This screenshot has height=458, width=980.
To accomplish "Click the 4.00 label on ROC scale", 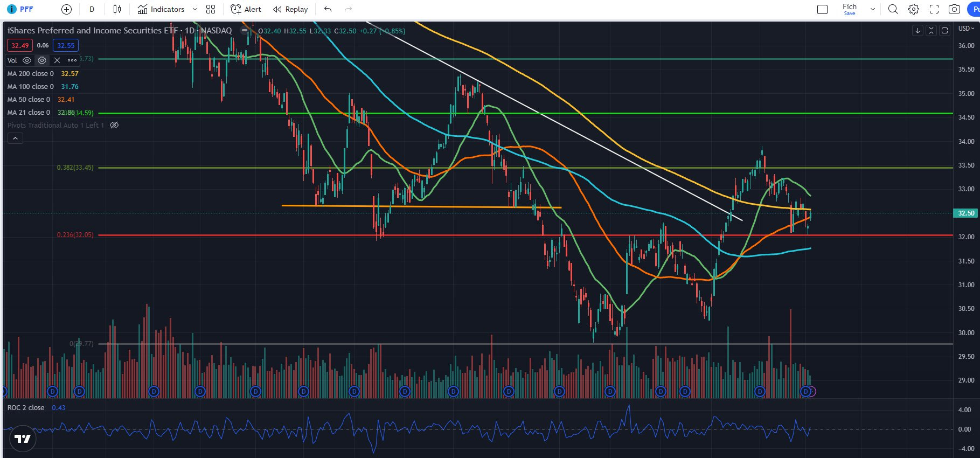I will tap(965, 410).
